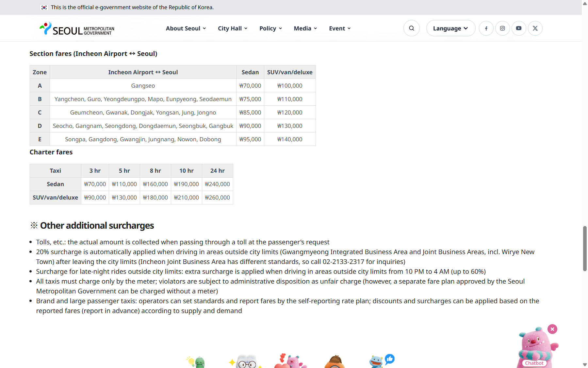Viewport: 588px width, 368px height.
Task: Click the page vertical scrollbar thumb
Action: pyautogui.click(x=585, y=249)
